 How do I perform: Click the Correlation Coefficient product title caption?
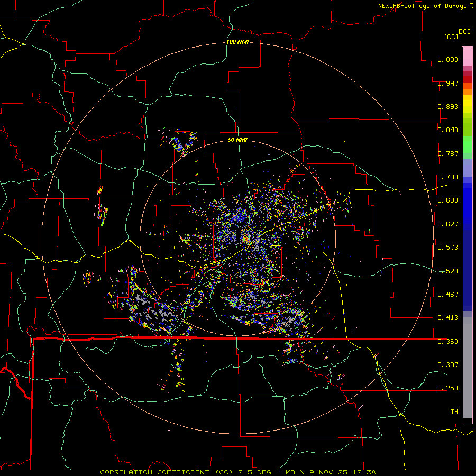pos(238,472)
